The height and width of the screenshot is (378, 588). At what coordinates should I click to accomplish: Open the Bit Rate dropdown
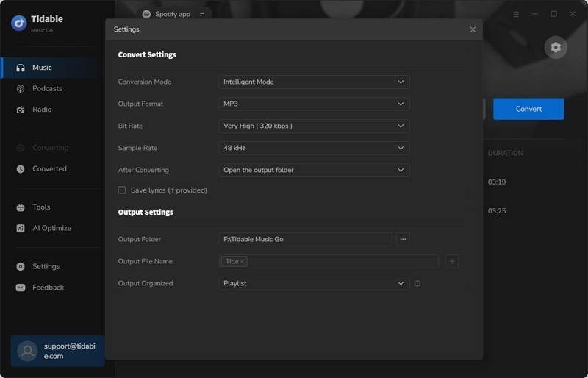pos(315,126)
